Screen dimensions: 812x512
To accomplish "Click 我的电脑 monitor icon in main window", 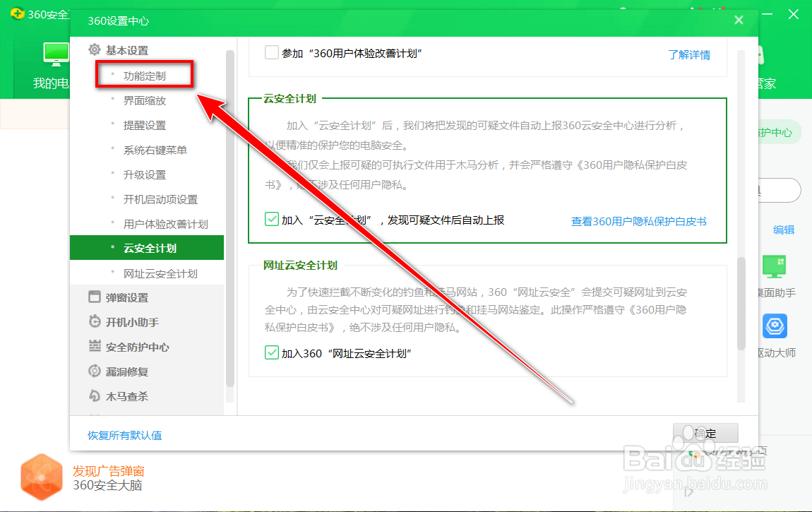I will click(x=56, y=54).
